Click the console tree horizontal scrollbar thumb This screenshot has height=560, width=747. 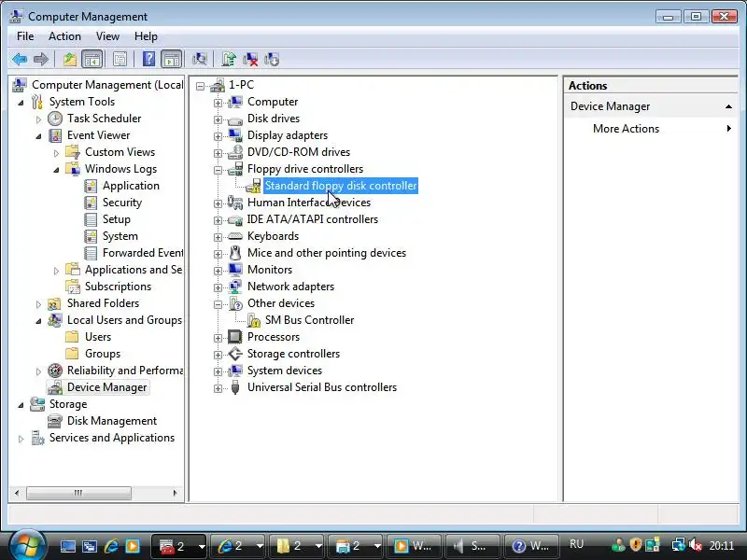click(78, 493)
